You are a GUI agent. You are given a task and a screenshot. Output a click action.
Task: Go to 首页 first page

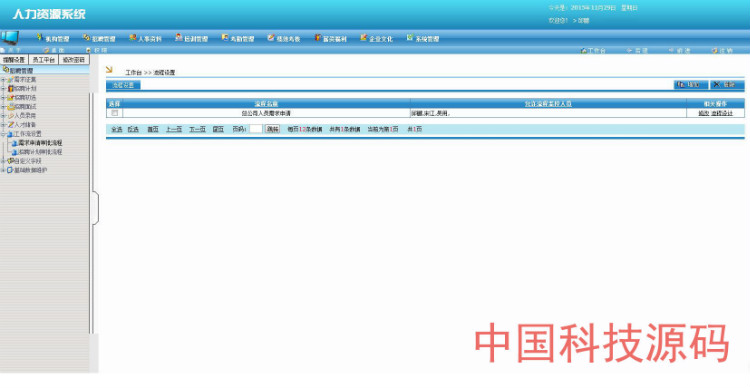click(153, 129)
